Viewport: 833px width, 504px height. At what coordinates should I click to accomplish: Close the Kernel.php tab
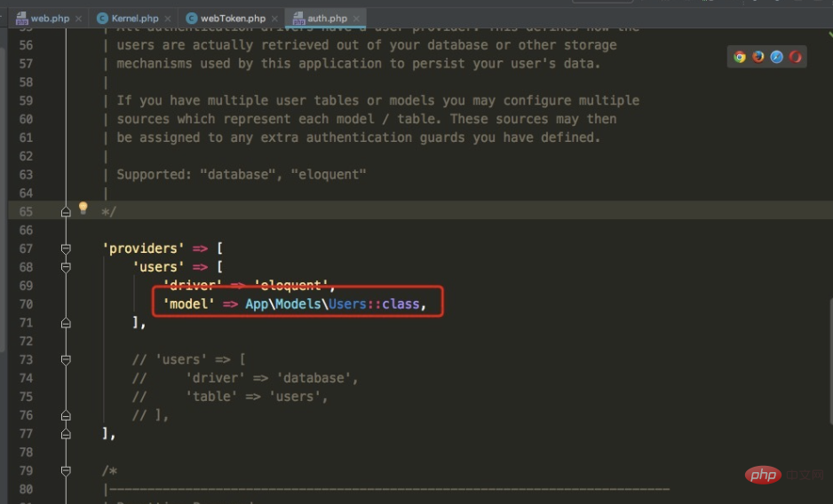click(167, 18)
